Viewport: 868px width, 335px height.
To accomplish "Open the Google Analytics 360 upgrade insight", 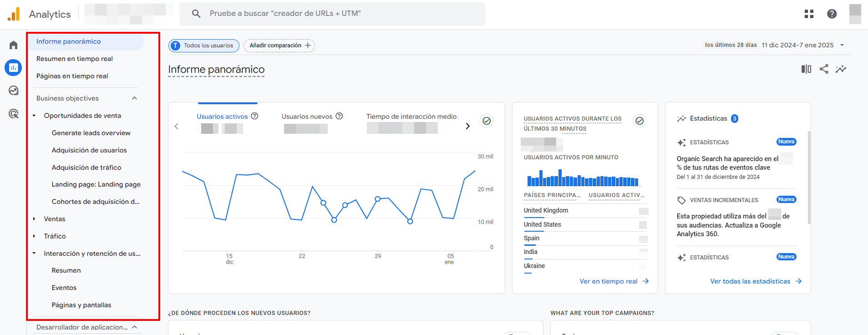I will tap(736, 218).
